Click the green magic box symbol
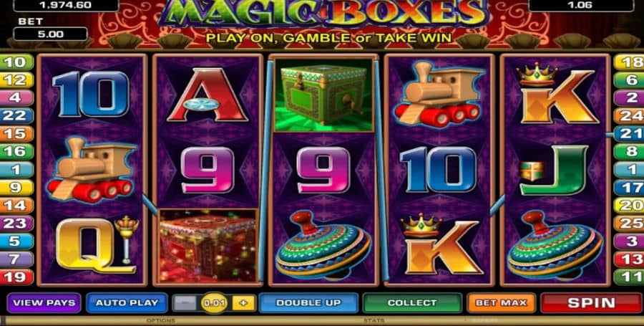The width and height of the screenshot is (644, 326). point(323,95)
